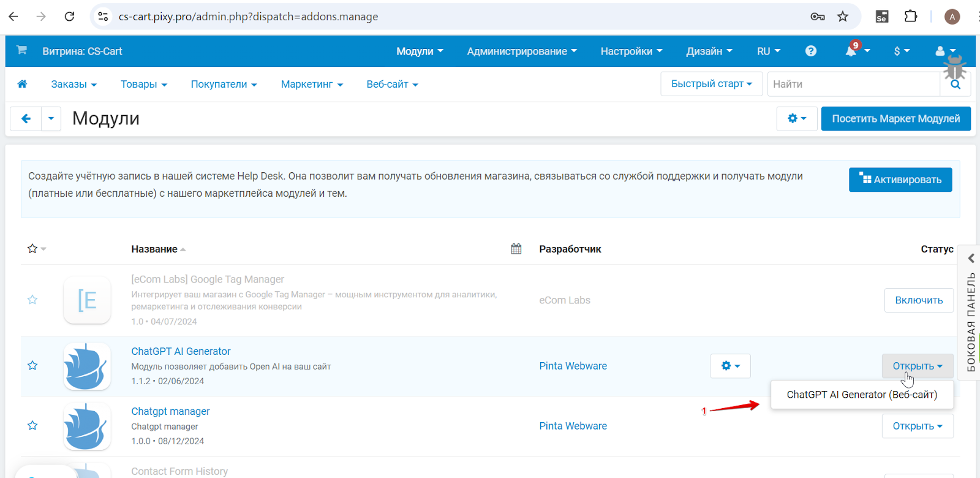The height and width of the screenshot is (478, 980).
Task: Open the browser extensions puzzle icon
Action: [x=911, y=17]
